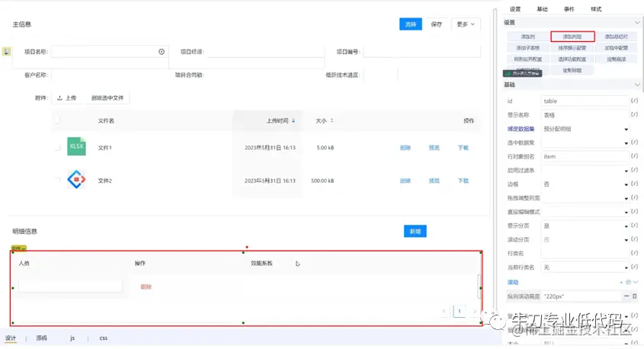Click the 加载中配置 settings button
Image resolution: width=644 pixels, height=349 pixels.
click(616, 48)
